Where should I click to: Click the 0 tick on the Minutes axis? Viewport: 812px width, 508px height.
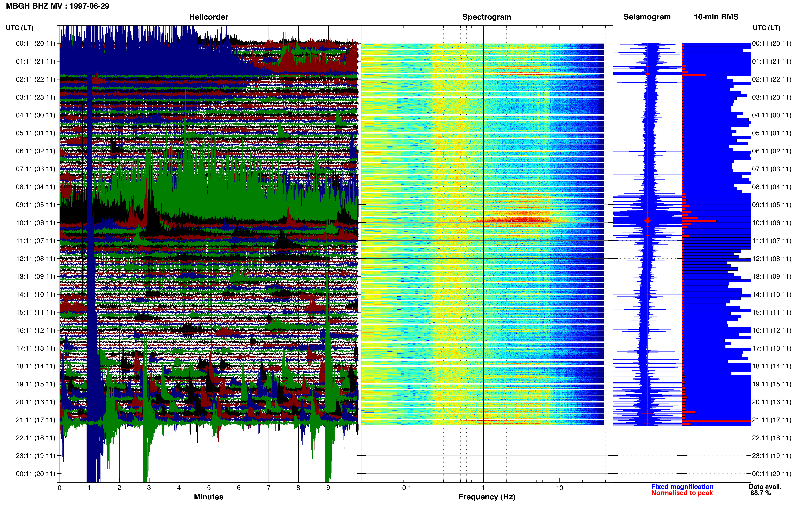[x=59, y=488]
